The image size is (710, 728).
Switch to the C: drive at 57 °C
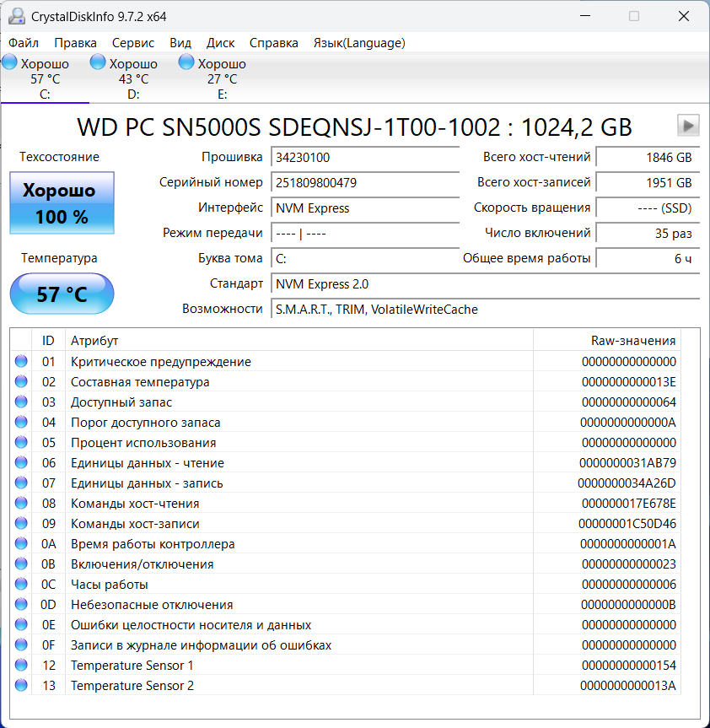pyautogui.click(x=45, y=78)
